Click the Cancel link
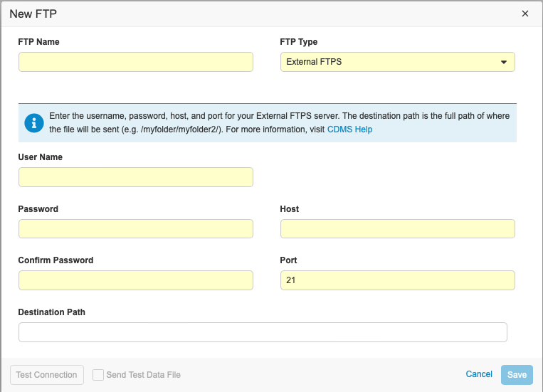Image resolution: width=543 pixels, height=392 pixels. (x=479, y=374)
